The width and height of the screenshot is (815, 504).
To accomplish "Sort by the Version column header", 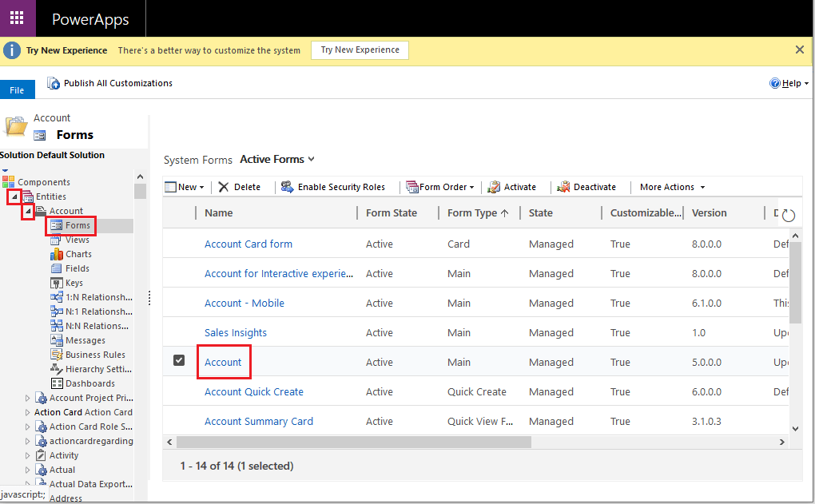I will point(709,213).
